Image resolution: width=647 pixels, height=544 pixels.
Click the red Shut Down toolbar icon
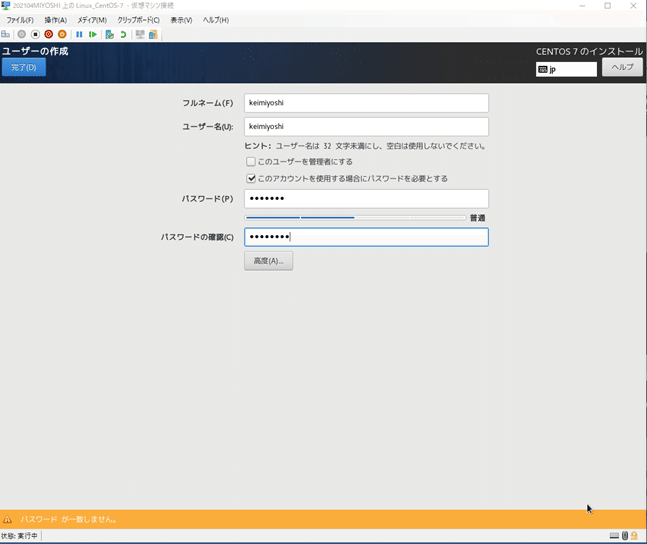coord(49,34)
